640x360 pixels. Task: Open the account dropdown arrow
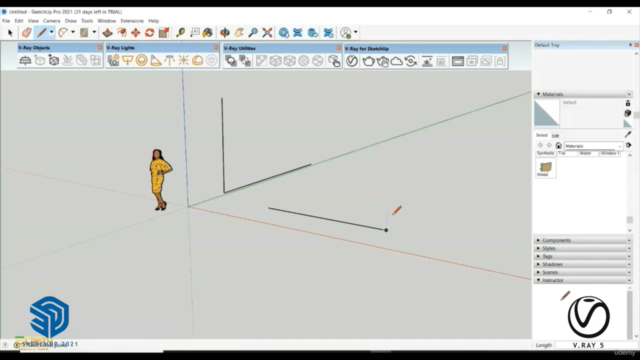pyautogui.click(x=356, y=32)
